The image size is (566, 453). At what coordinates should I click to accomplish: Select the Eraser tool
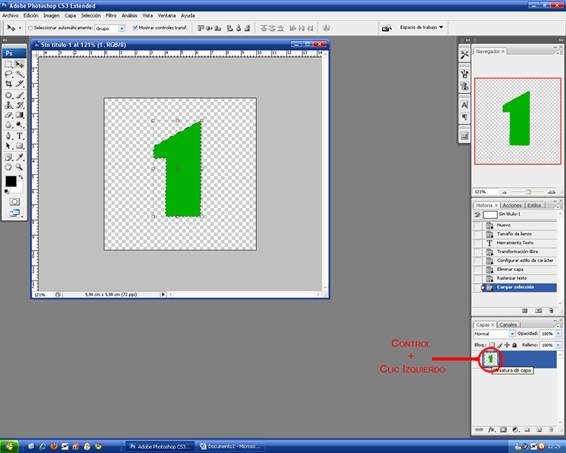coord(9,115)
